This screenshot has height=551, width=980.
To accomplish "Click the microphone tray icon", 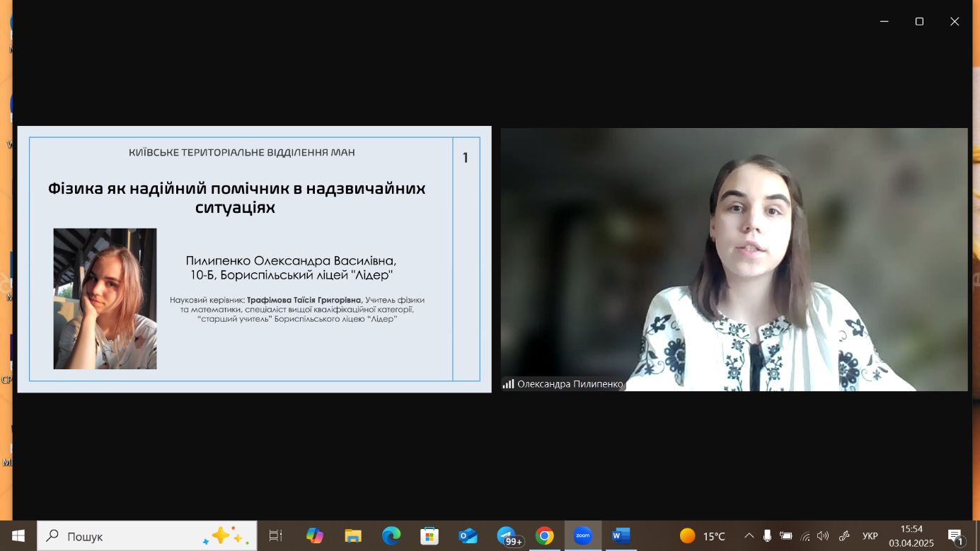I will coord(767,536).
